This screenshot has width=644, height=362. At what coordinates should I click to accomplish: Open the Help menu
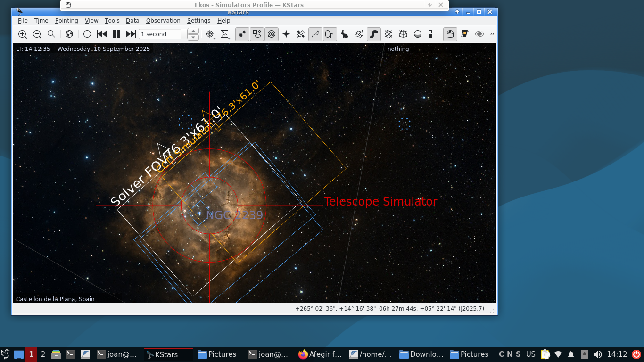pos(224,21)
